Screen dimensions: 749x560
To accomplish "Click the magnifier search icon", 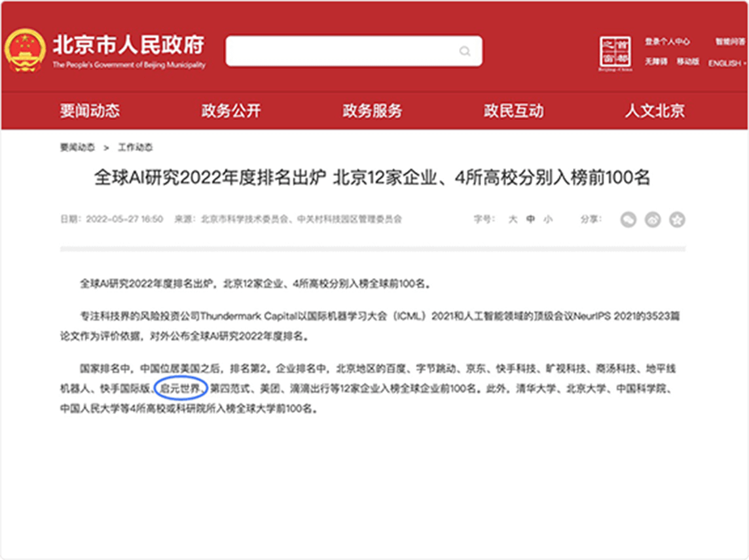I will click(x=465, y=50).
